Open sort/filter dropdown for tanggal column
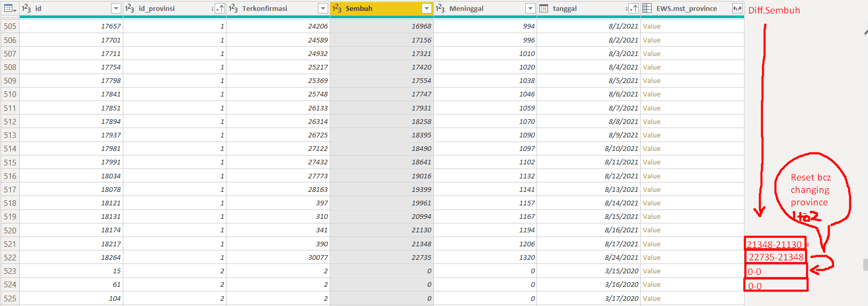This screenshot has width=868, height=306. pyautogui.click(x=633, y=8)
